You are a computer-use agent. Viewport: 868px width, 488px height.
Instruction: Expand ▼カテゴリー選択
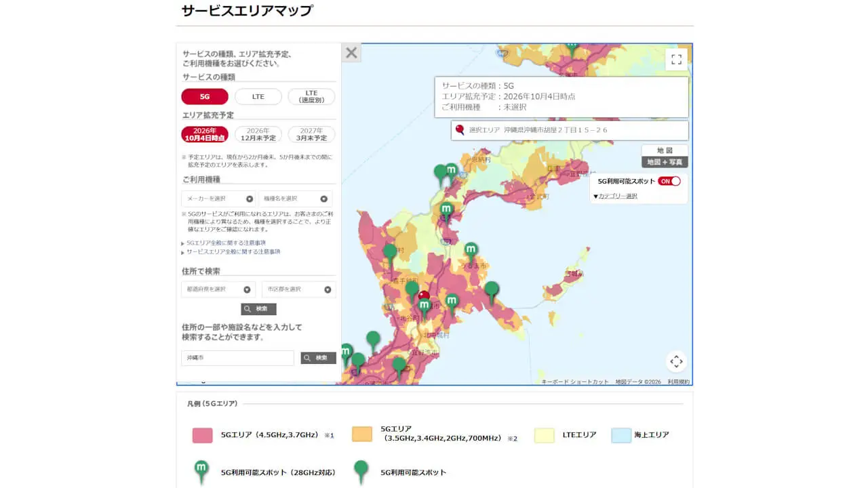pyautogui.click(x=615, y=197)
